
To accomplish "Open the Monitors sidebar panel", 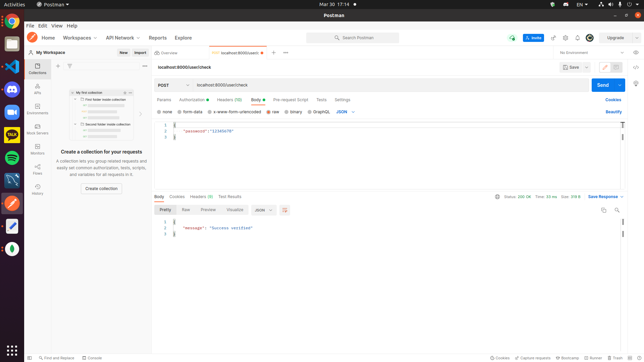I will 38,149.
